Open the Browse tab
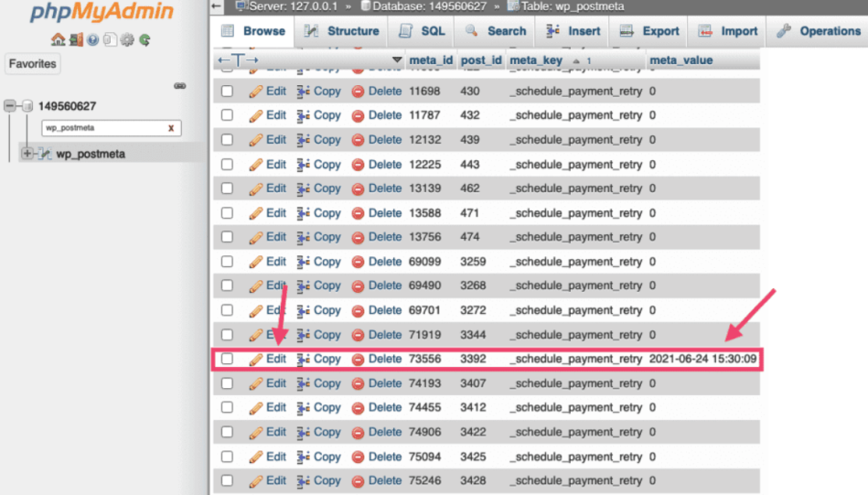 (x=253, y=31)
